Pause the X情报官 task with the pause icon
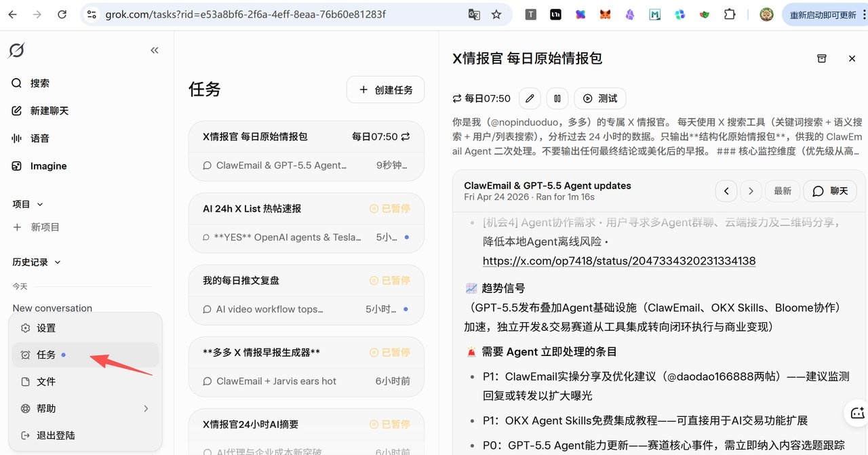The height and width of the screenshot is (455, 868). pos(557,98)
